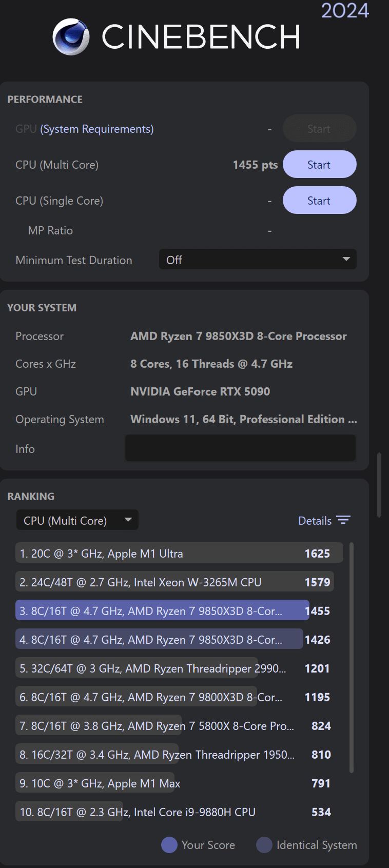Expand the CPU (Multi Core) ranking dropdown
389x868 pixels.
click(77, 520)
